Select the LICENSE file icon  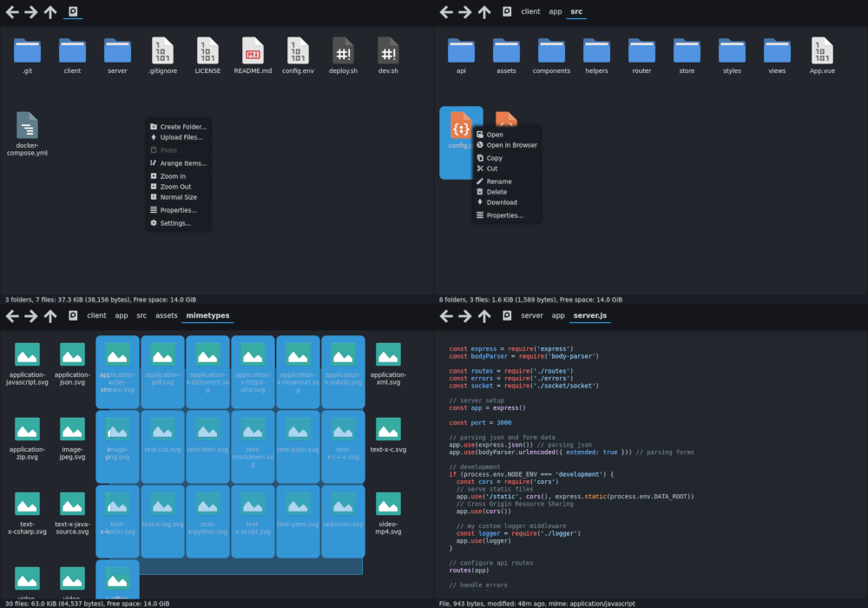click(207, 52)
